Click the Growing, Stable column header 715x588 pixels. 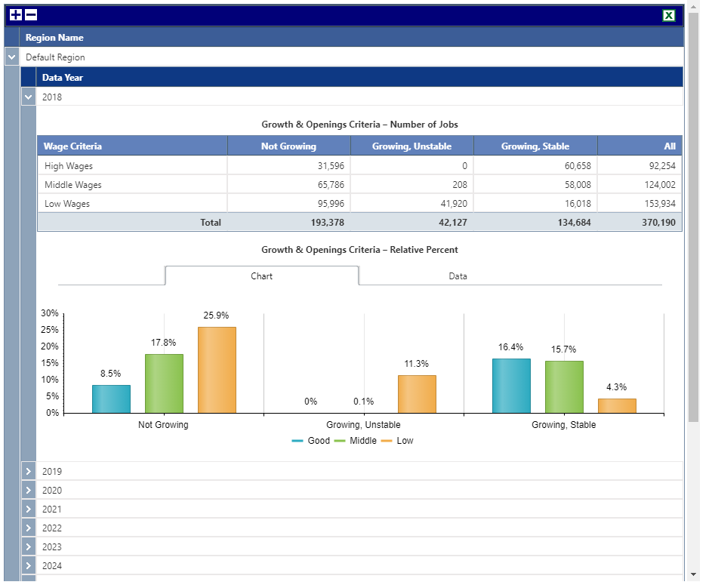tap(535, 146)
